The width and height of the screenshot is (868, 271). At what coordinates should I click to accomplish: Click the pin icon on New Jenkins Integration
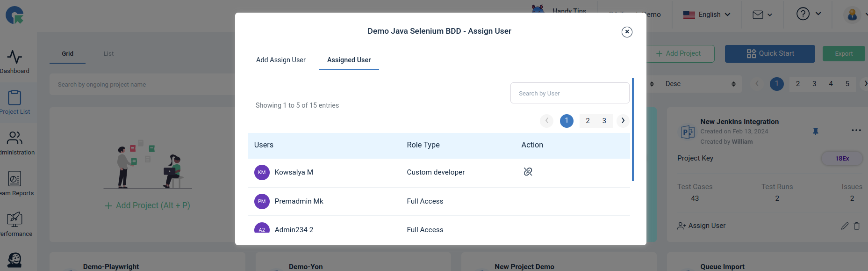(x=816, y=132)
